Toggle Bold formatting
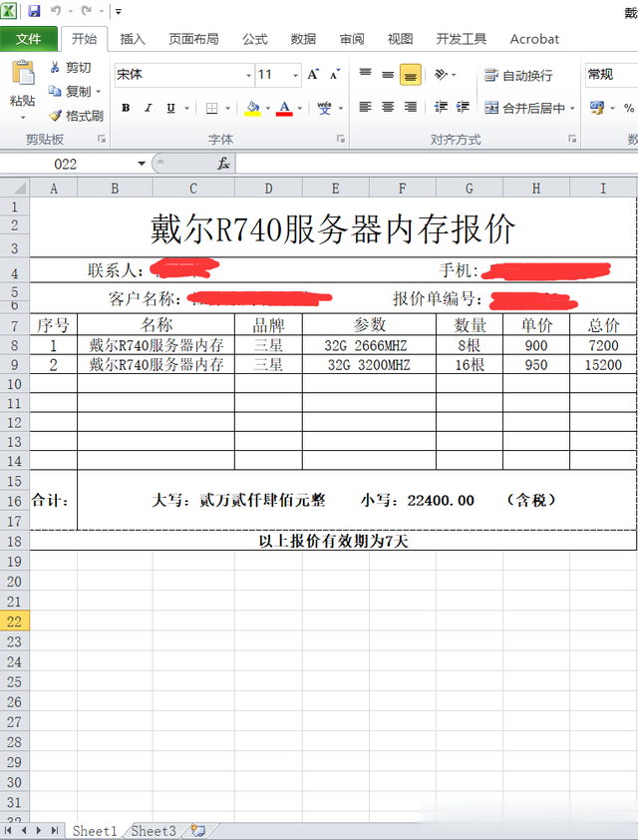This screenshot has height=840, width=638. click(126, 108)
